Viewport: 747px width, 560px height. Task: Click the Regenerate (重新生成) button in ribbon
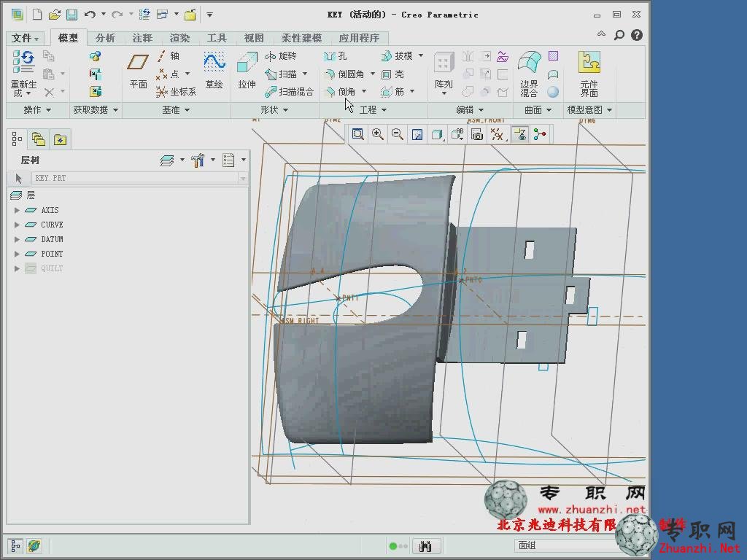23,74
